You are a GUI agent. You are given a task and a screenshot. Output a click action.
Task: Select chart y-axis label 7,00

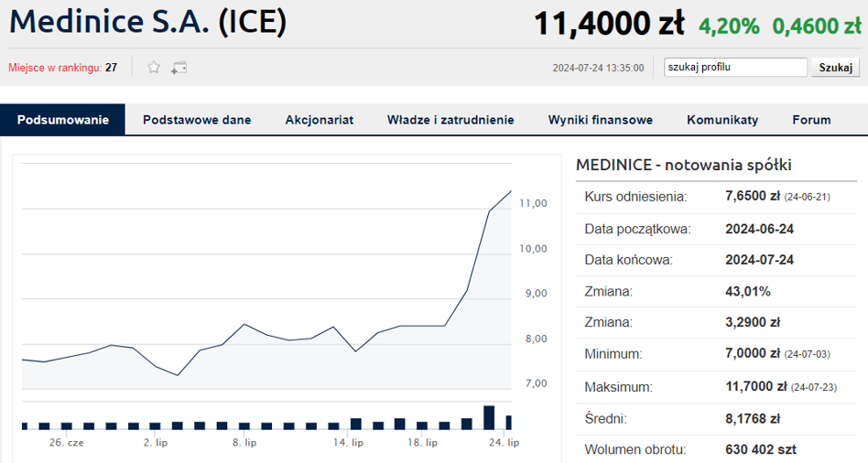pyautogui.click(x=536, y=383)
